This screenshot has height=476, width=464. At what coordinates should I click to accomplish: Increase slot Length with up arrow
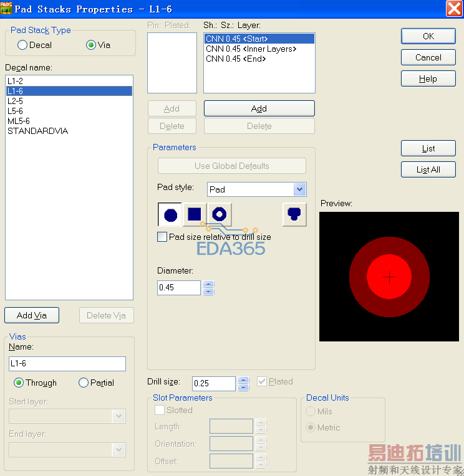[261, 422]
